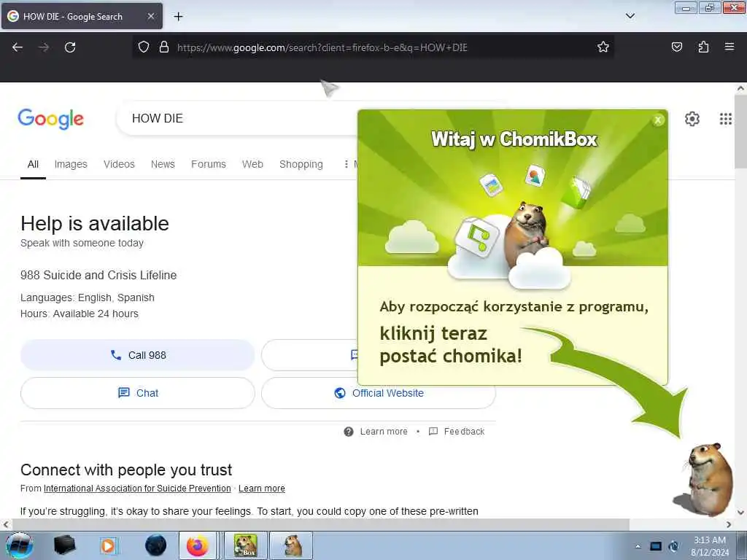This screenshot has height=560, width=747.
Task: Show hidden tray icons arrow
Action: 638,546
